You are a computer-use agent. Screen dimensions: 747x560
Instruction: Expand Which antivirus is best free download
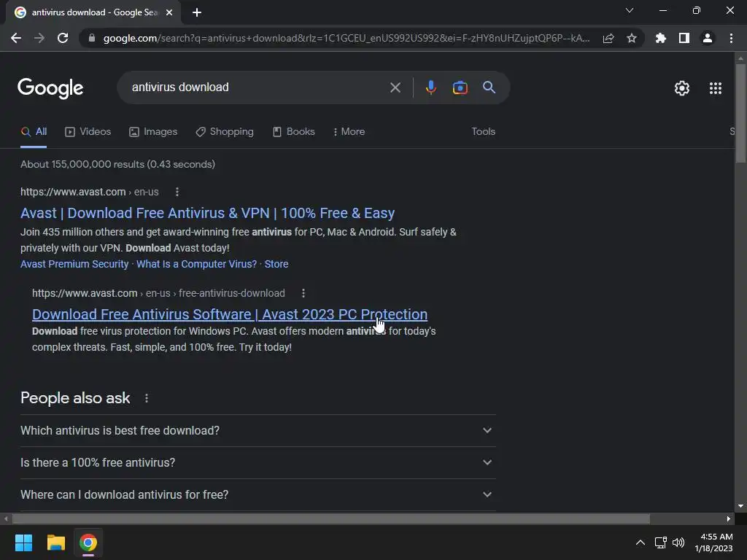tap(258, 430)
